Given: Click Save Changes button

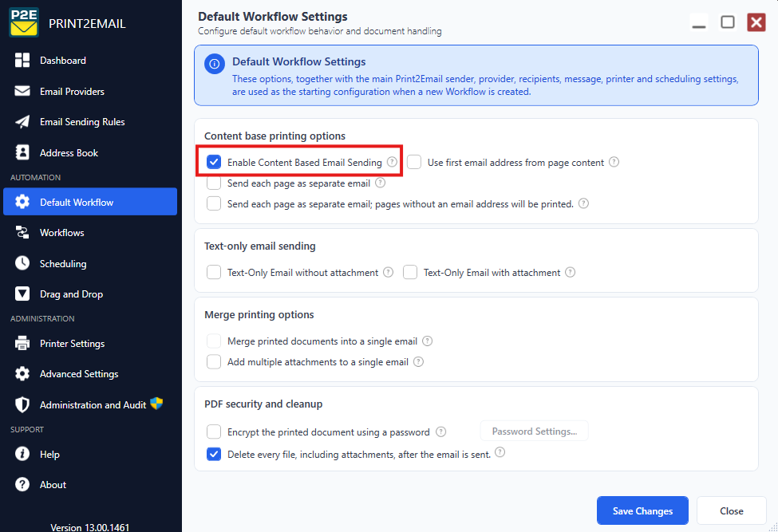Looking at the screenshot, I should [x=642, y=510].
